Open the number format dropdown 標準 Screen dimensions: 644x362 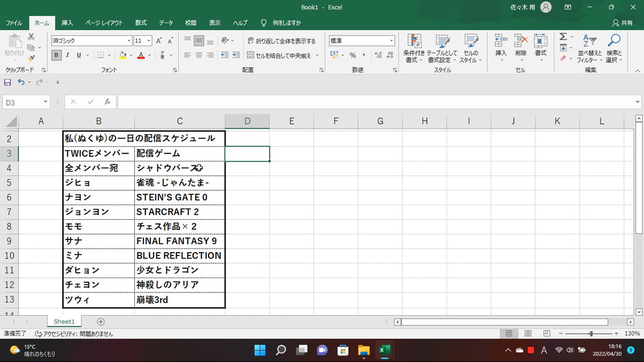click(391, 41)
